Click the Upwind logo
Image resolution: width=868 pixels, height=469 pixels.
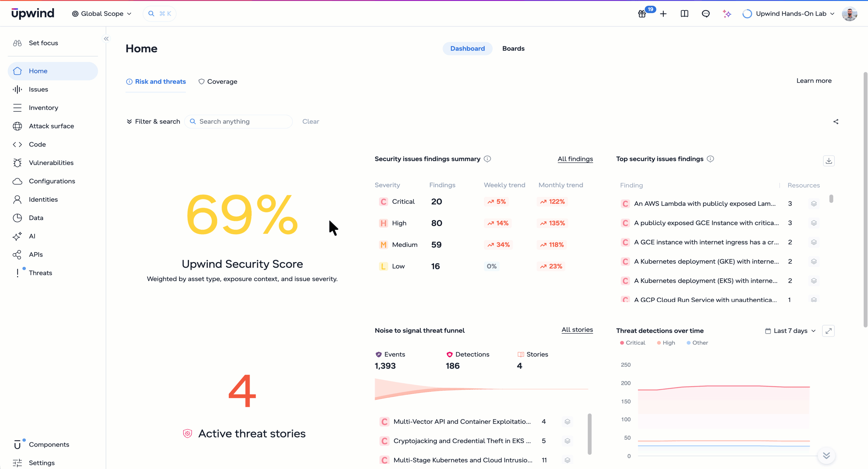click(33, 13)
